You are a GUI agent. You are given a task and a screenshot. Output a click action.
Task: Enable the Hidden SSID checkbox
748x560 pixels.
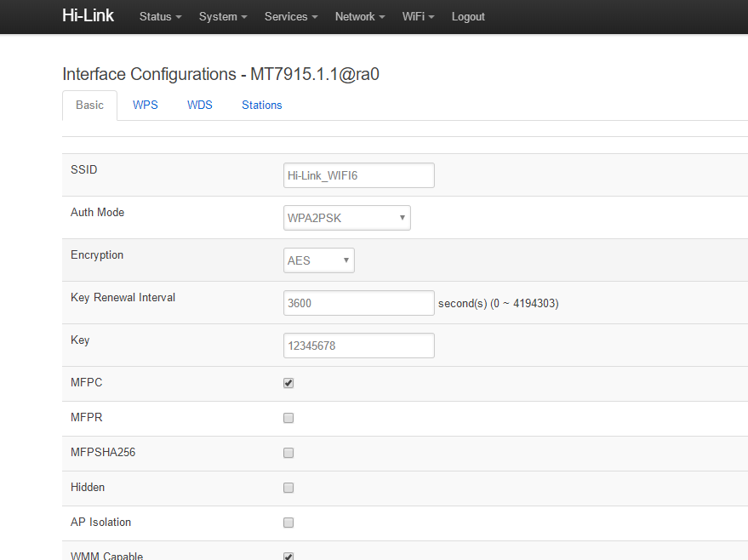tap(288, 488)
